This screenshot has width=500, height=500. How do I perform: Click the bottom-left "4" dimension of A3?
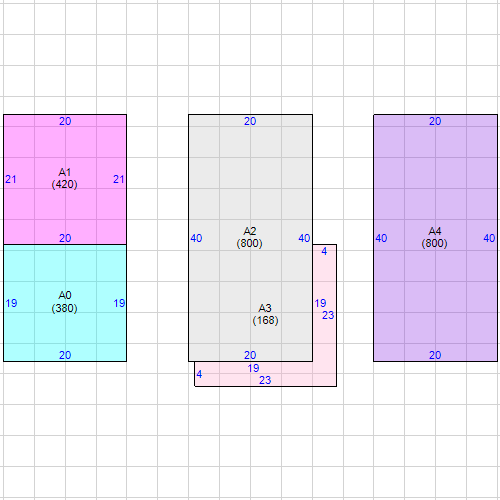click(x=199, y=374)
